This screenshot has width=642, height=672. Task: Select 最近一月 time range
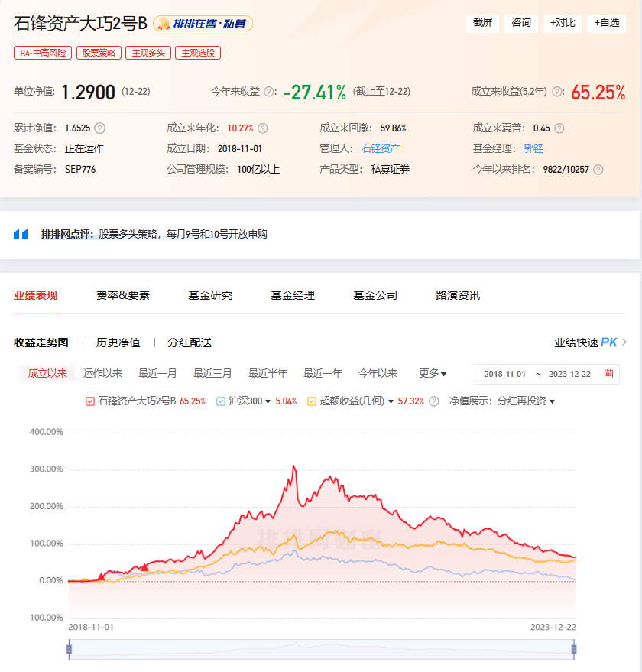coord(157,373)
